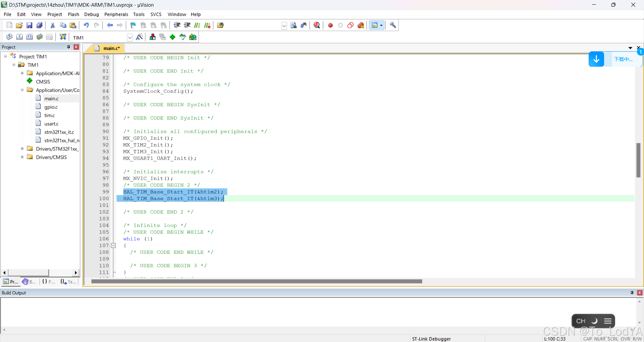
Task: Rebuild all target files
Action: [x=30, y=37]
